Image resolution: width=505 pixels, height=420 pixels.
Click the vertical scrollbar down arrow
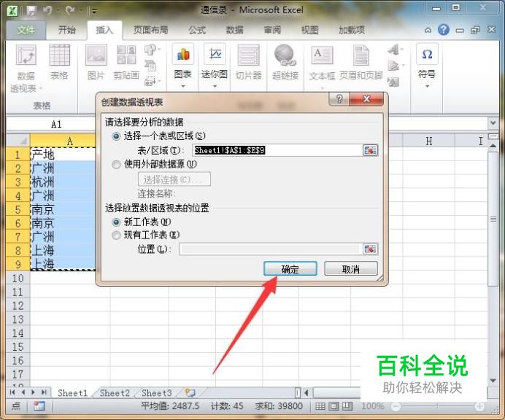tap(493, 381)
